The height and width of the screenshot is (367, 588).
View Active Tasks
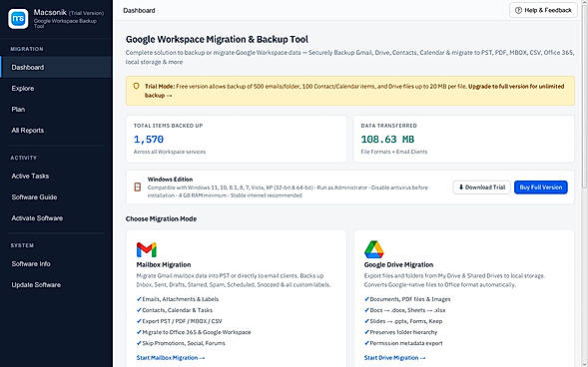coord(56,176)
